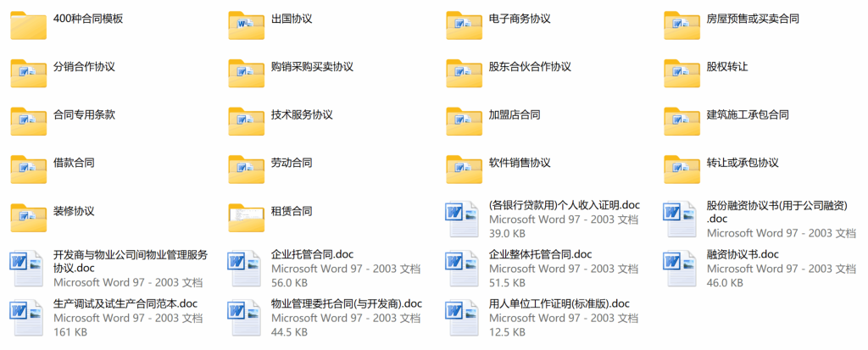
Task: Click the 56.0 KB size text
Action: 290,283
